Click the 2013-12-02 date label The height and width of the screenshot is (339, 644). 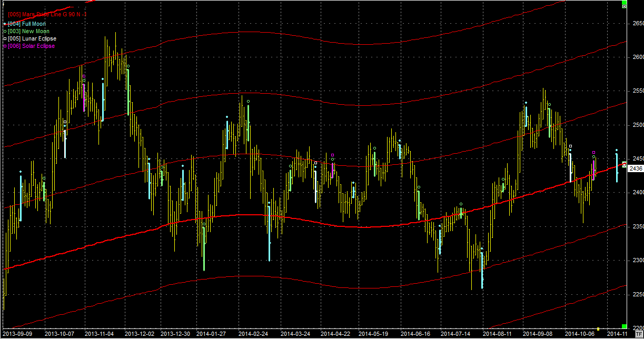point(140,334)
